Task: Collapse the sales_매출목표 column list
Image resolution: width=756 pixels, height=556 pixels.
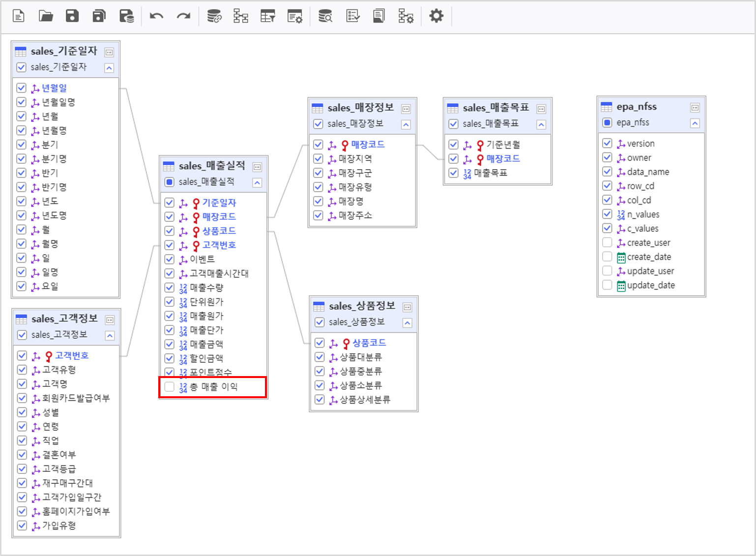Action: click(x=541, y=124)
